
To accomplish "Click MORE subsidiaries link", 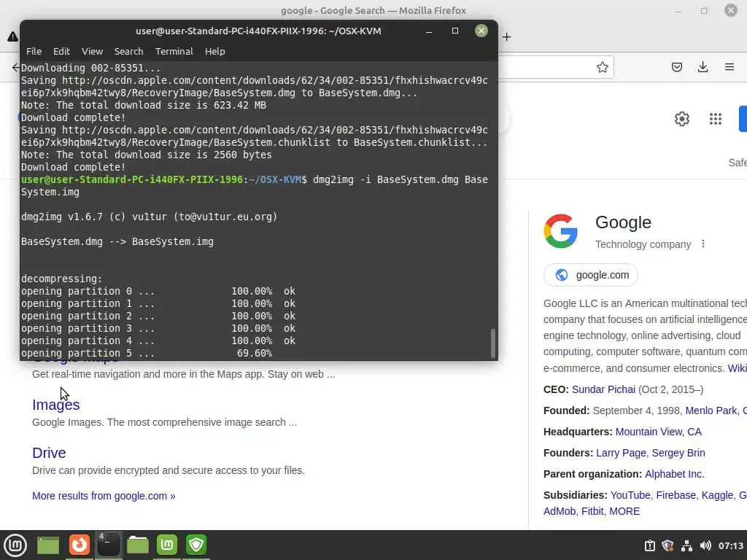I will click(624, 511).
